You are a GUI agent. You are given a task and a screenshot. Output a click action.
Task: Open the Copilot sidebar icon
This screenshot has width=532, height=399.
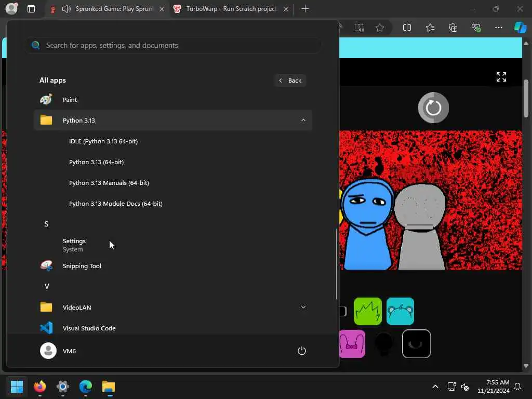[x=520, y=28]
